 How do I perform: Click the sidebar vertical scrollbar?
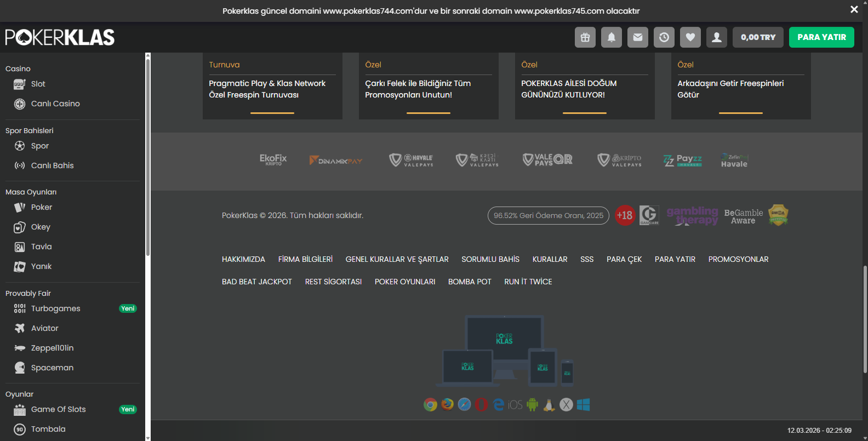(x=148, y=156)
